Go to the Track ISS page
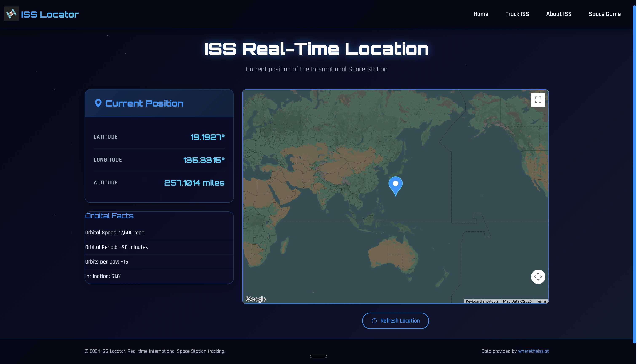Image resolution: width=637 pixels, height=364 pixels. [x=517, y=14]
